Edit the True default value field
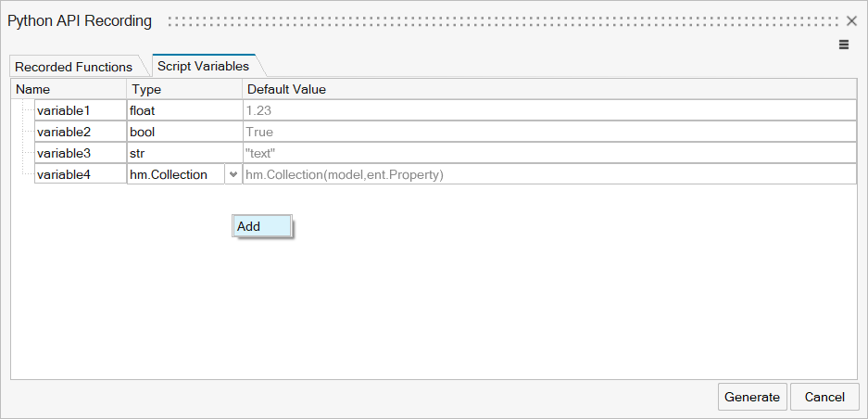 point(549,132)
